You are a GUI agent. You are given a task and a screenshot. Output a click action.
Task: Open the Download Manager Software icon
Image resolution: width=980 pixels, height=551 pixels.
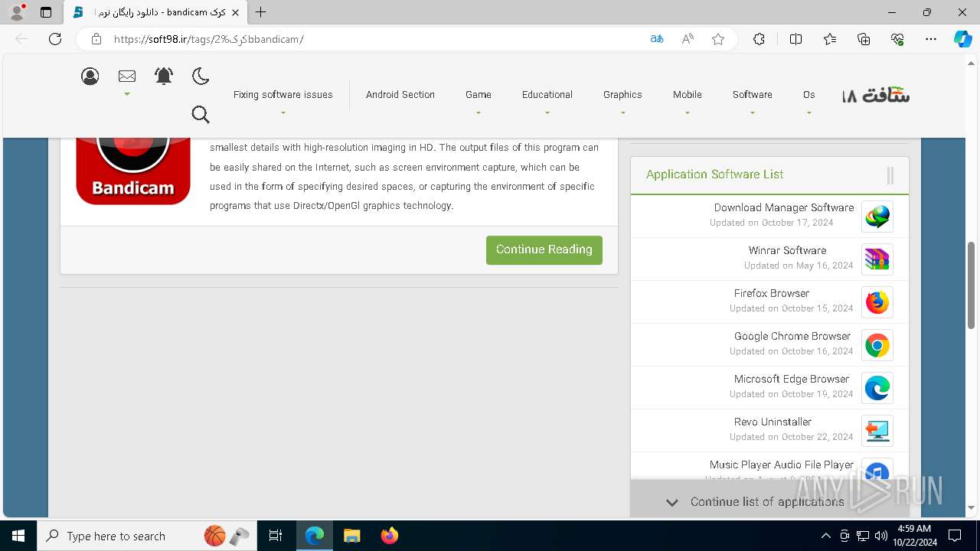click(x=877, y=217)
